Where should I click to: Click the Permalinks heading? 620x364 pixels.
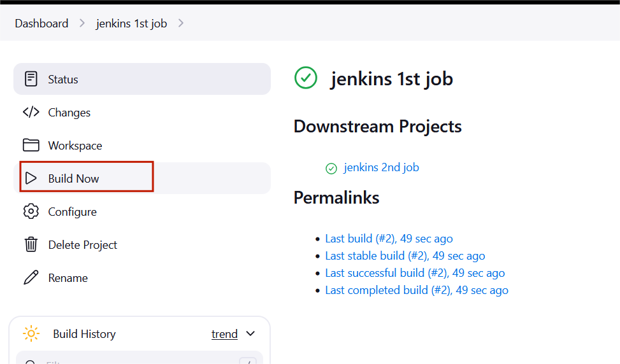[336, 197]
